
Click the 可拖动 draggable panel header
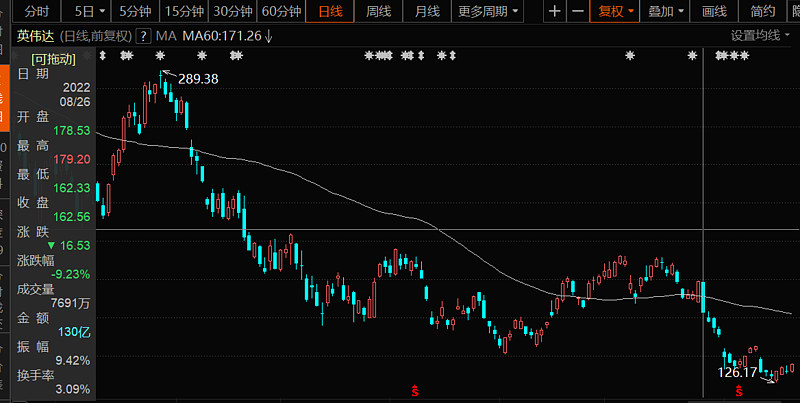(54, 59)
